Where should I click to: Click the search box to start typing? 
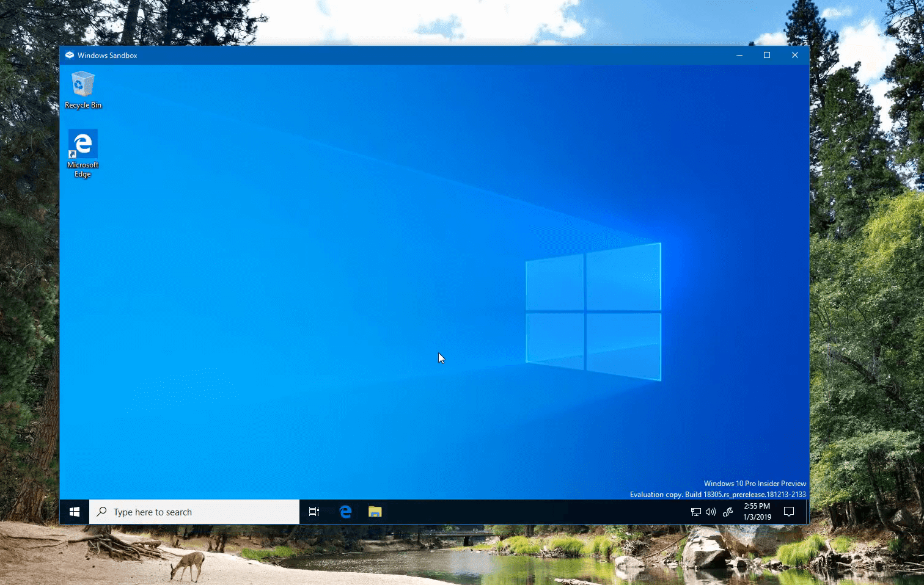click(x=183, y=511)
